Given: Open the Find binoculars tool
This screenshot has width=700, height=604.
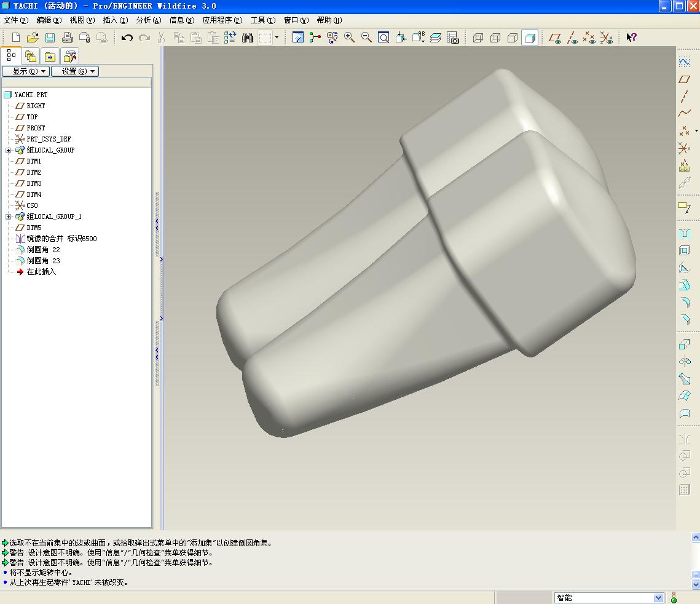Looking at the screenshot, I should click(x=247, y=38).
